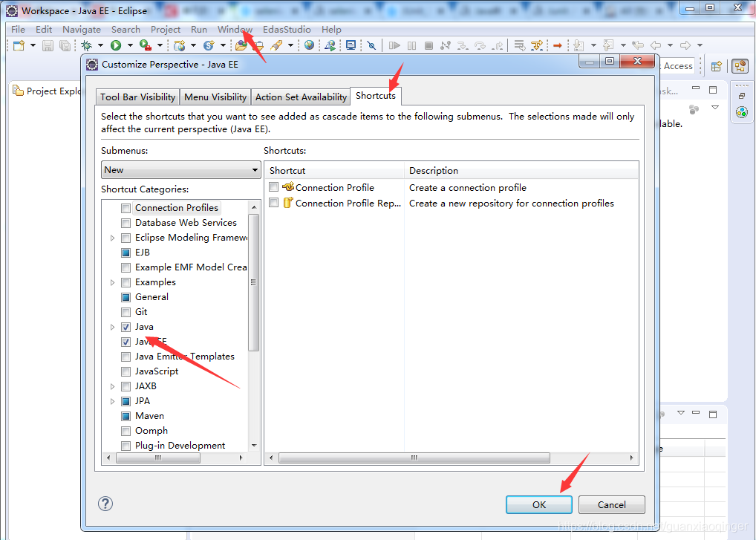Viewport: 756px width, 540px height.
Task: Click the shortcuts table horizontal scrollbar thumb
Action: coord(414,458)
